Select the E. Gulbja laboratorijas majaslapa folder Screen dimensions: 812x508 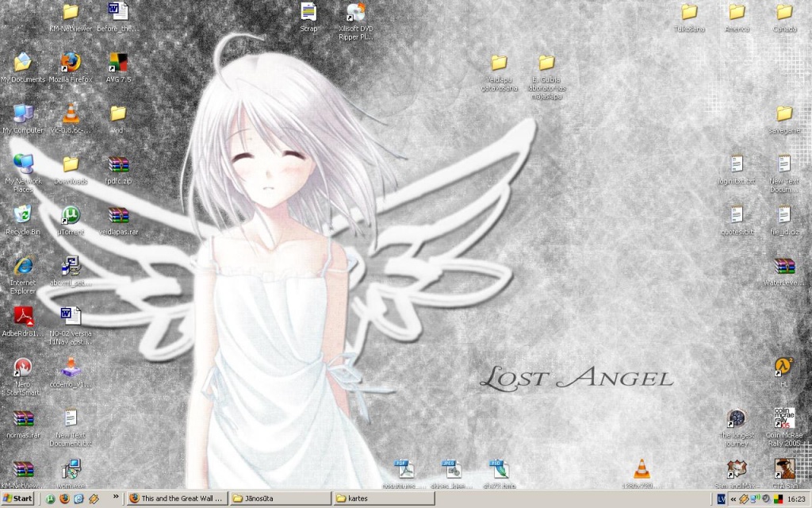click(546, 75)
